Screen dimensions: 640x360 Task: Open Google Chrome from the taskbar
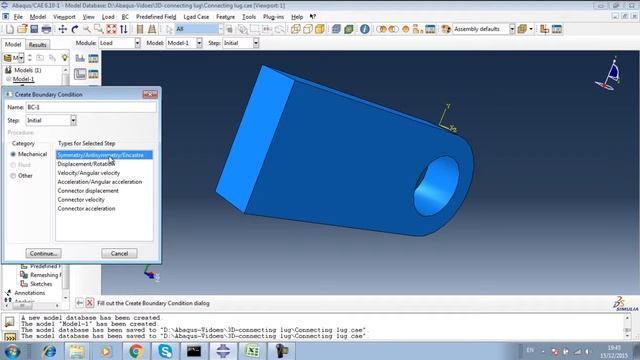point(136,351)
